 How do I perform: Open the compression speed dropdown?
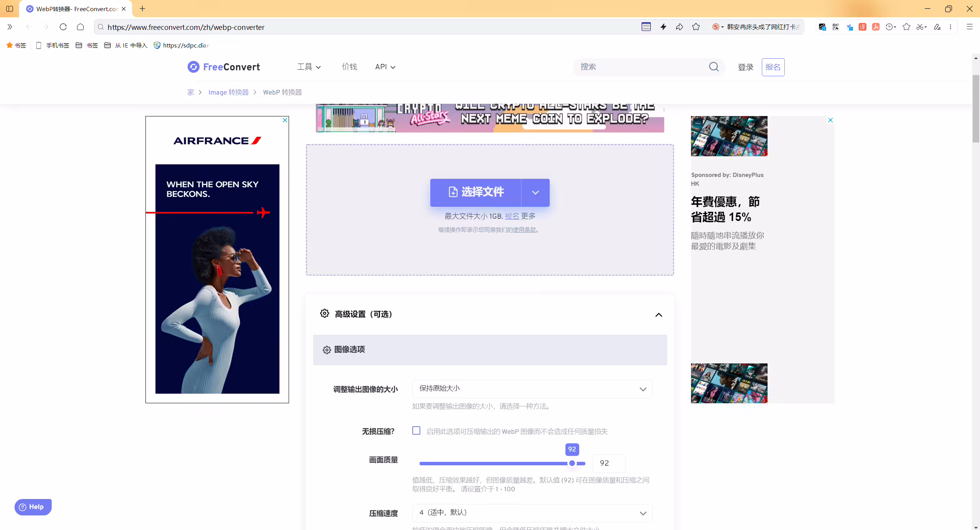(532, 513)
